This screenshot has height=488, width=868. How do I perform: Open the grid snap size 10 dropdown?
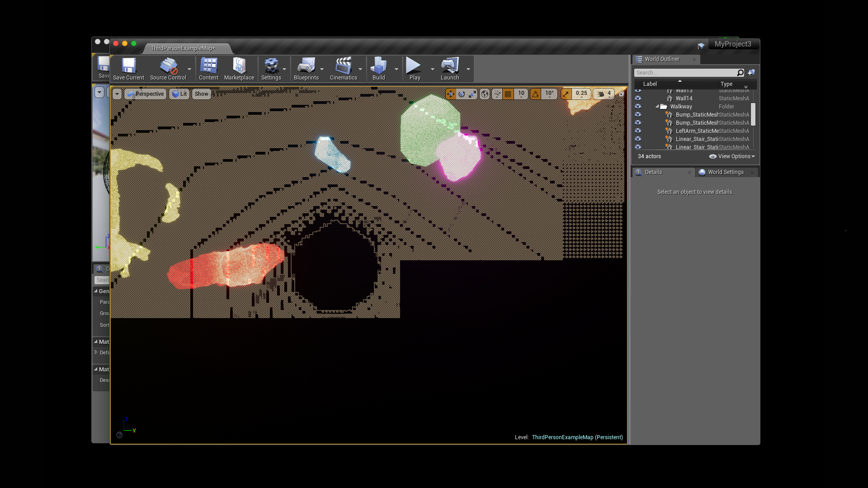pos(521,94)
